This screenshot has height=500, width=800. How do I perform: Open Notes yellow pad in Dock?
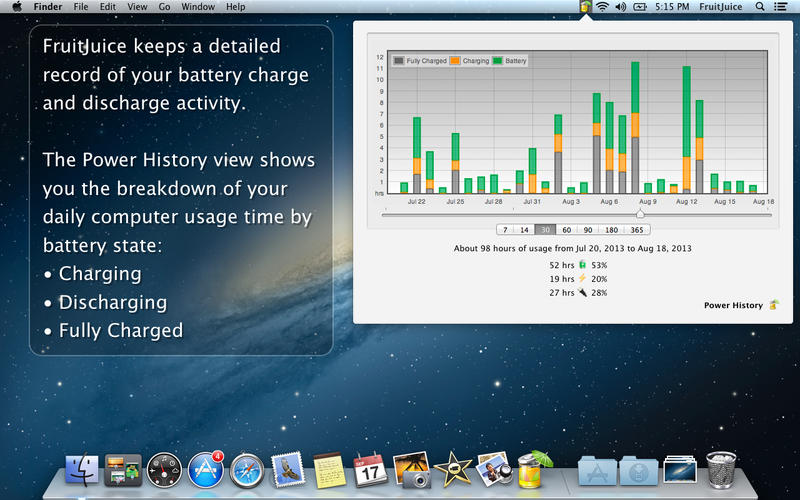(x=330, y=470)
